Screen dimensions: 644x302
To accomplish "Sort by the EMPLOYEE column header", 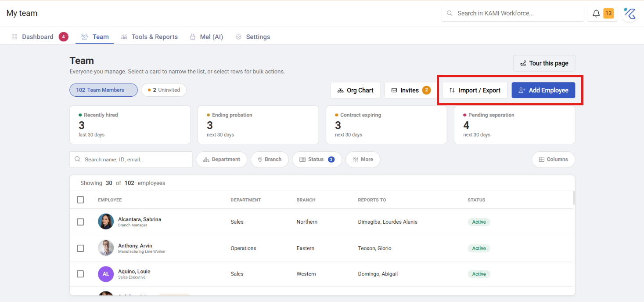I will click(110, 200).
